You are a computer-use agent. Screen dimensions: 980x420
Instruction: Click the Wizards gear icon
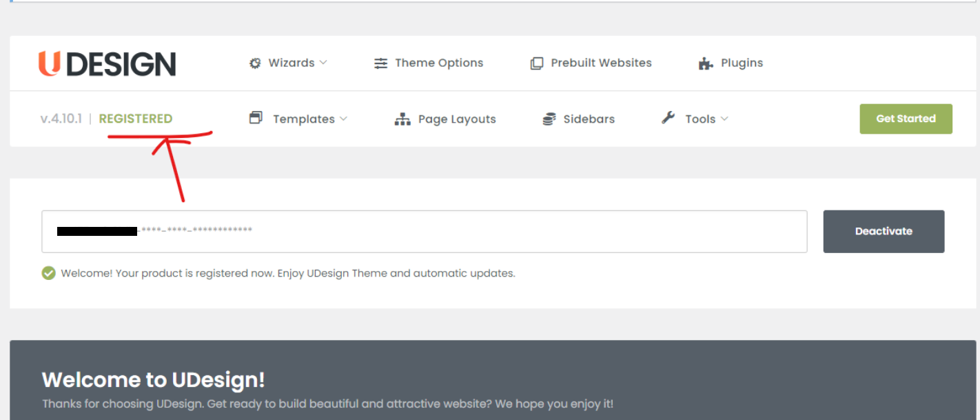(x=255, y=63)
